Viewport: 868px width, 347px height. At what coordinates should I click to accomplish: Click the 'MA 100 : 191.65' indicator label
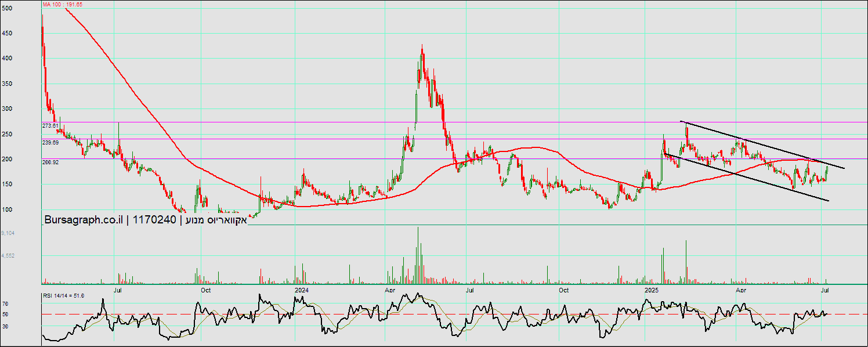[63, 4]
